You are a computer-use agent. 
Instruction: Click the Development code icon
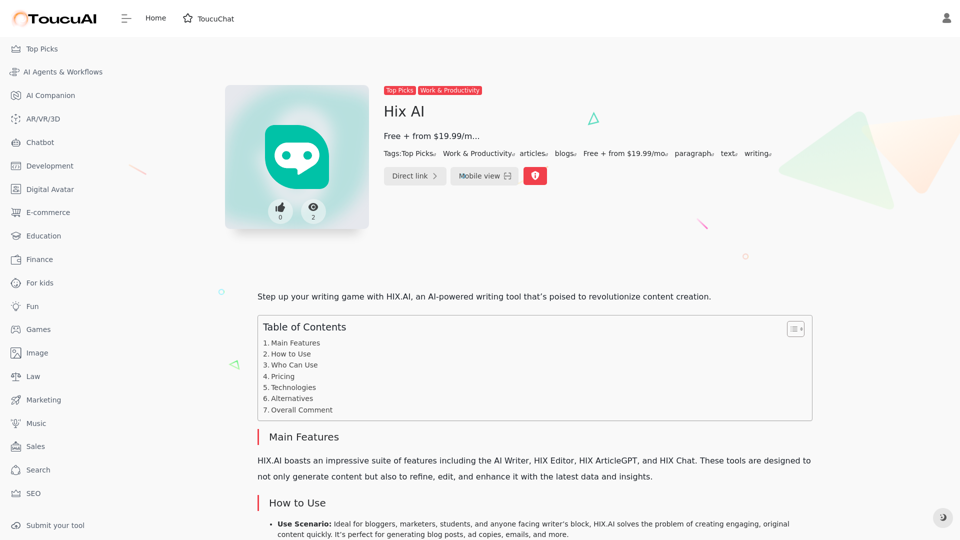coord(16,166)
